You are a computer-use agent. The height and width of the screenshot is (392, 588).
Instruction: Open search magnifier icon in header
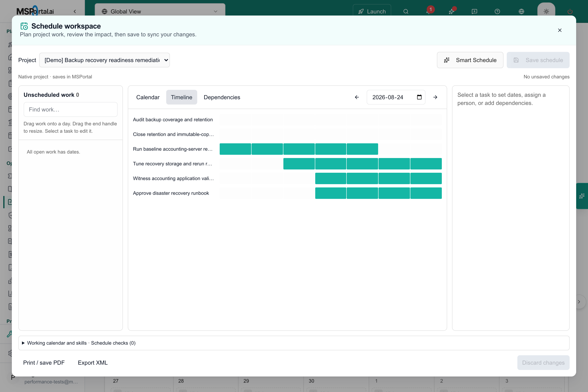click(x=406, y=11)
